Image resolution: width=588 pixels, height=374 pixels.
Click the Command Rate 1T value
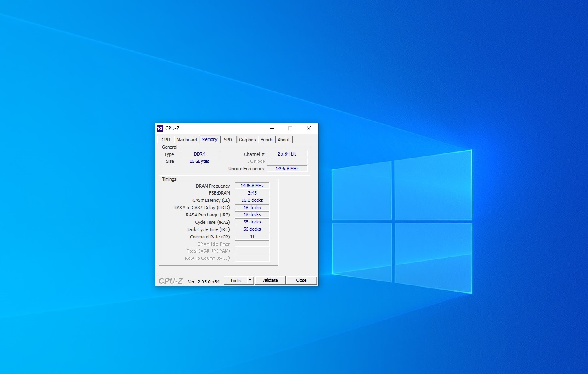tap(252, 236)
